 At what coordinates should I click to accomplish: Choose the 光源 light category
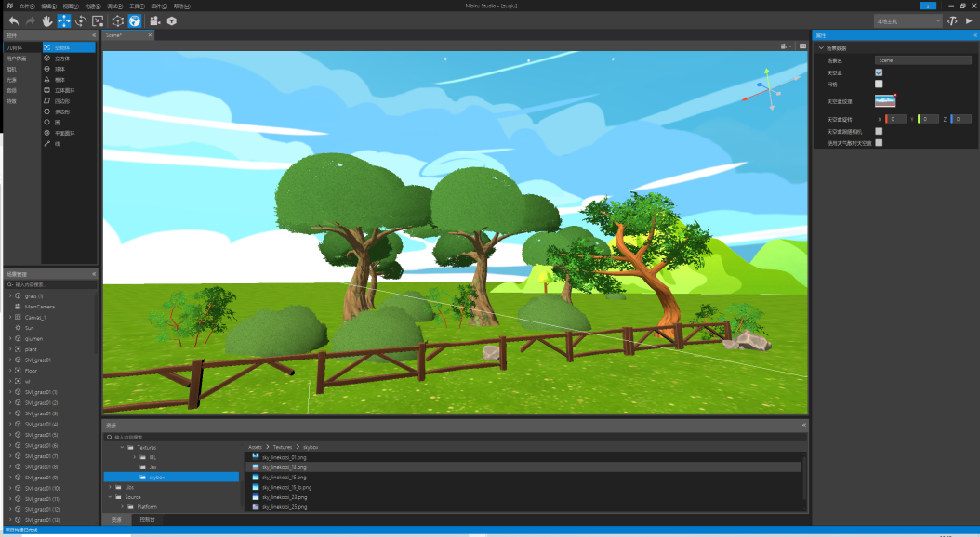pos(12,79)
